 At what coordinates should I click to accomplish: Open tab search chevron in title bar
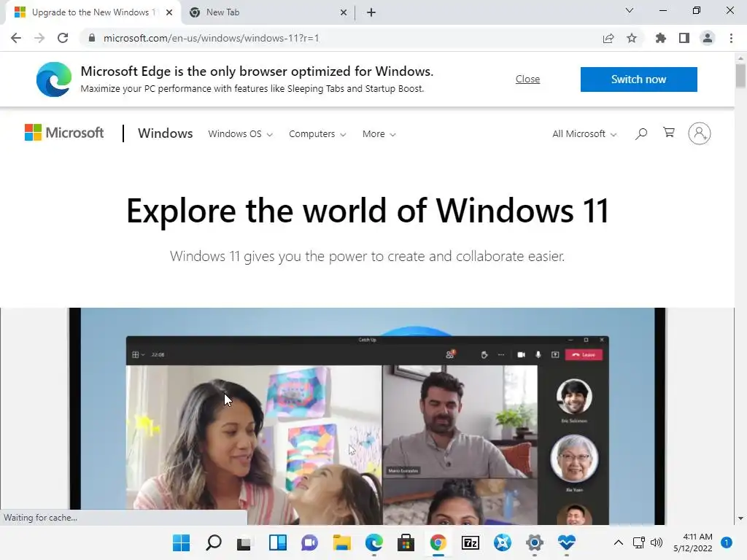630,10
